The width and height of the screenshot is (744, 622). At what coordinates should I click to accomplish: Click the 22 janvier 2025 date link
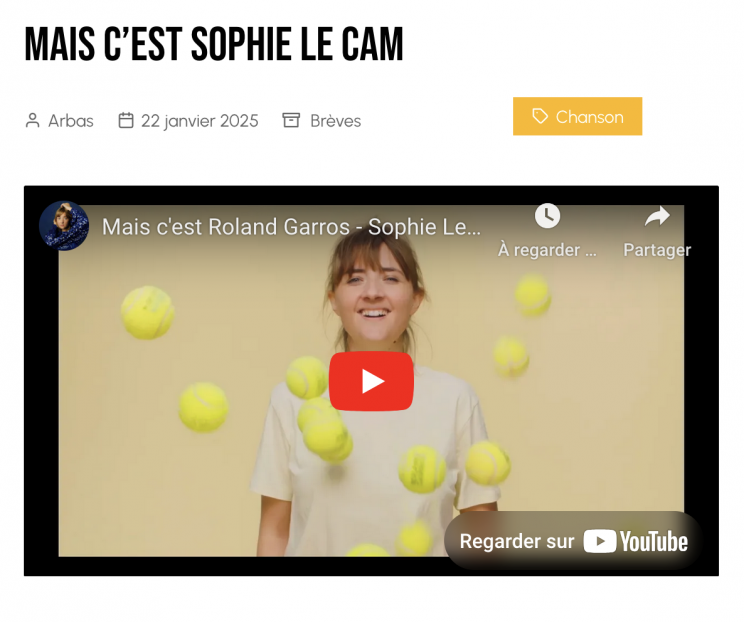tap(199, 121)
